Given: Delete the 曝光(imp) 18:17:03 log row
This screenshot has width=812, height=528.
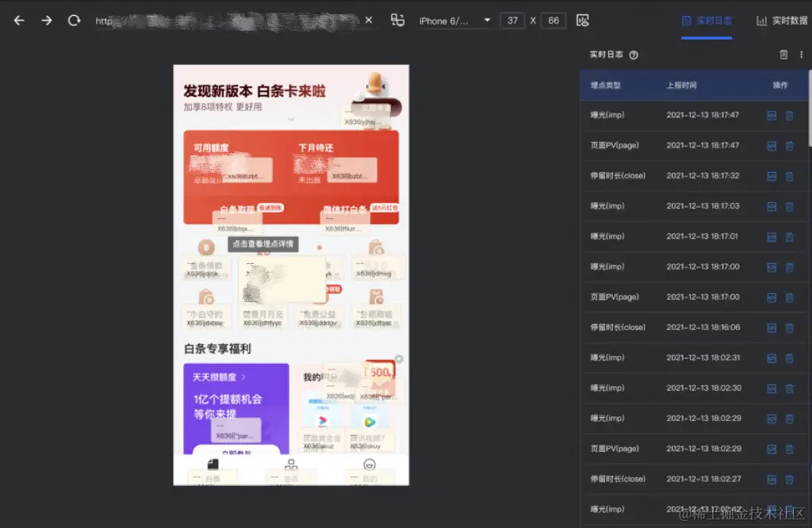Looking at the screenshot, I should pyautogui.click(x=789, y=207).
